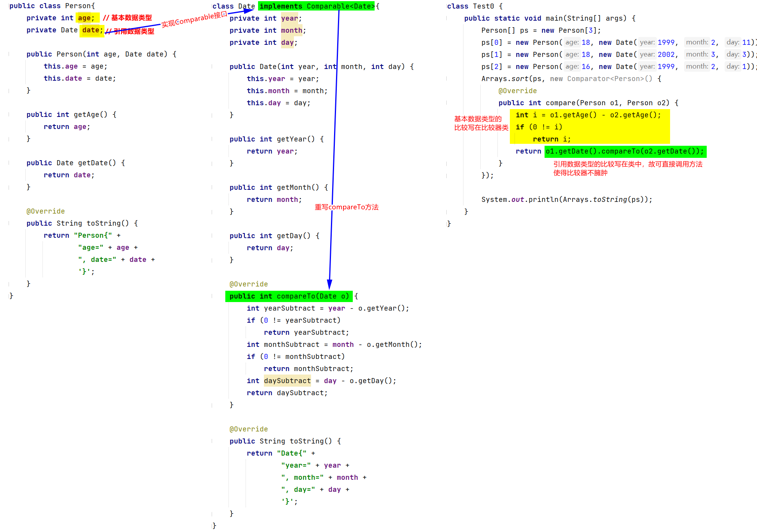The image size is (757, 532).
Task: Click the '"year=" + year +' line
Action: pos(315,465)
